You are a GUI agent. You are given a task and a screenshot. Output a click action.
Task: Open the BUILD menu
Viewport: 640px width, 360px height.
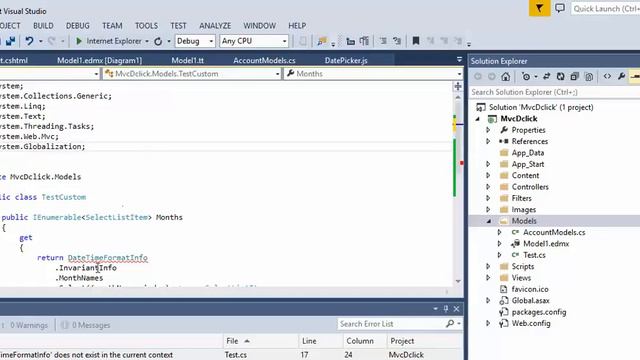[43, 26]
